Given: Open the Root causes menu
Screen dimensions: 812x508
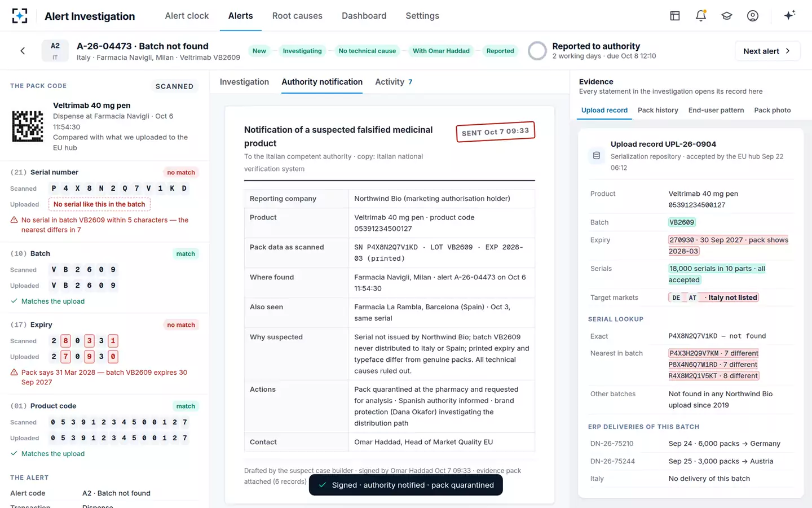Looking at the screenshot, I should pyautogui.click(x=297, y=16).
